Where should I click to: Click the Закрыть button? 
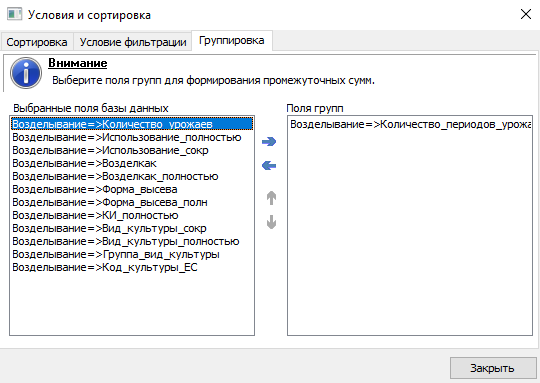click(493, 368)
